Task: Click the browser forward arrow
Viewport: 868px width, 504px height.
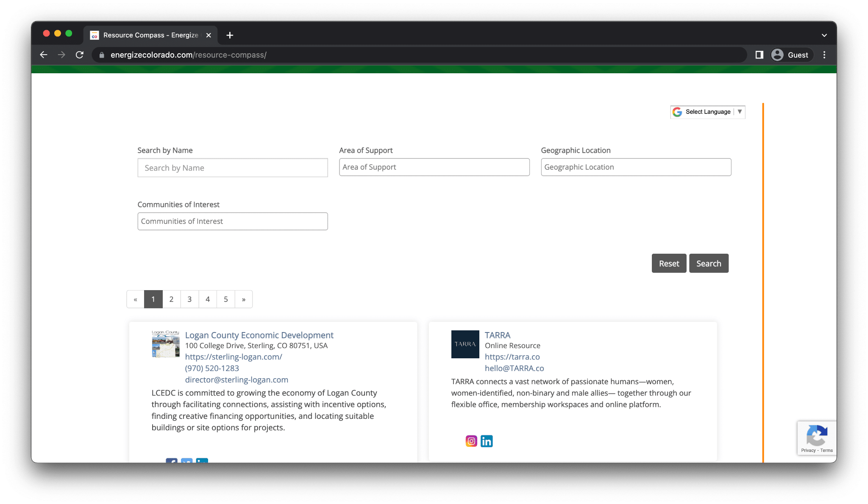Action: (x=61, y=55)
